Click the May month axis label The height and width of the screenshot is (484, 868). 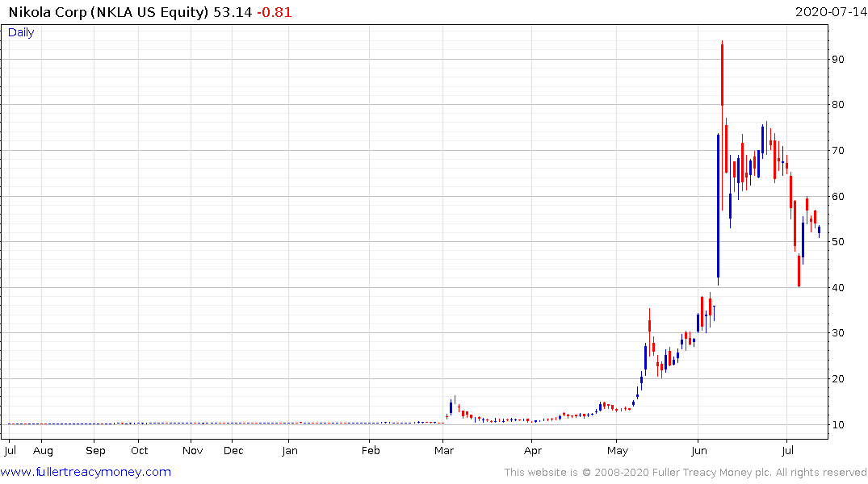(617, 451)
